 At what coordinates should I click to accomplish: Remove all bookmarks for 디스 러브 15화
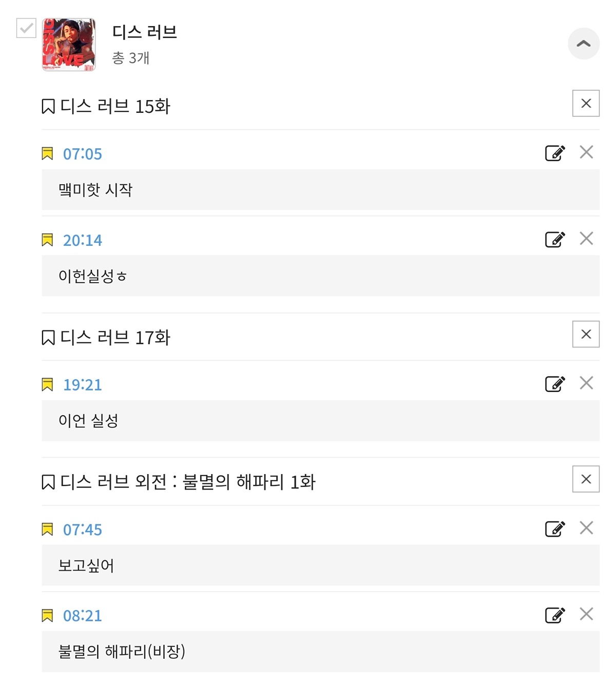586,104
